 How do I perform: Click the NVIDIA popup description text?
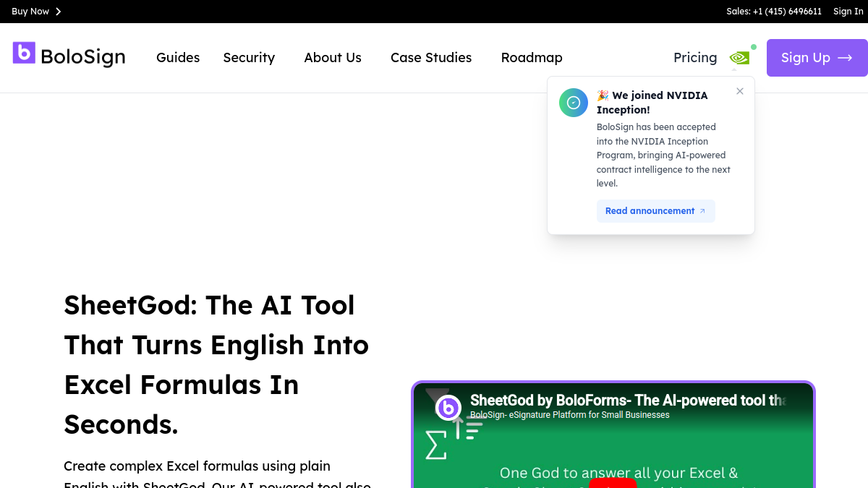point(663,155)
